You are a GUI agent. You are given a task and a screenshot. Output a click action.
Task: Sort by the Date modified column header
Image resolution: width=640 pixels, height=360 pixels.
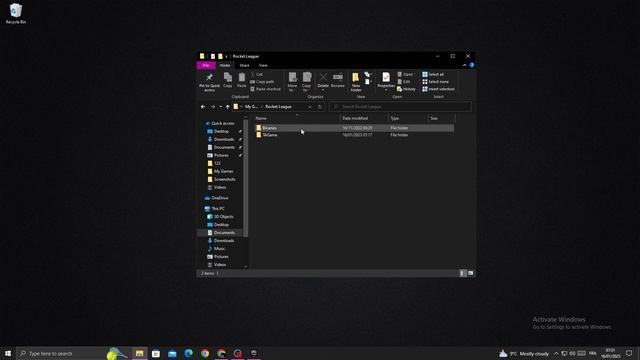(364, 118)
